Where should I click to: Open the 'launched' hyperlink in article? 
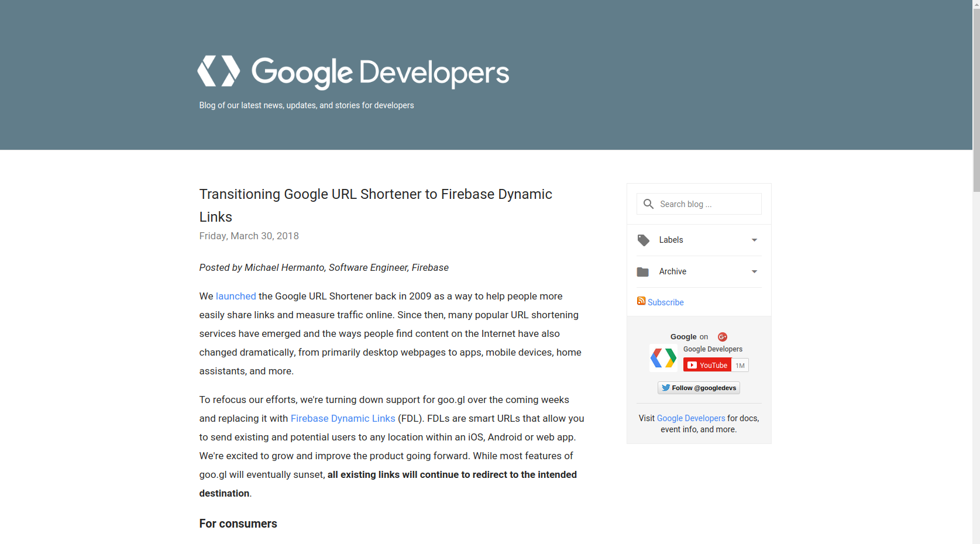coord(236,297)
